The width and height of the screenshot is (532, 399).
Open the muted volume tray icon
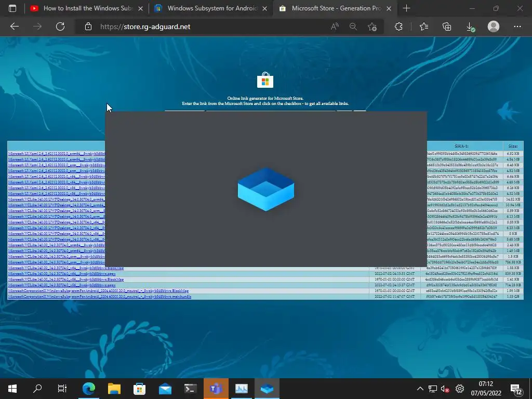[x=445, y=389]
